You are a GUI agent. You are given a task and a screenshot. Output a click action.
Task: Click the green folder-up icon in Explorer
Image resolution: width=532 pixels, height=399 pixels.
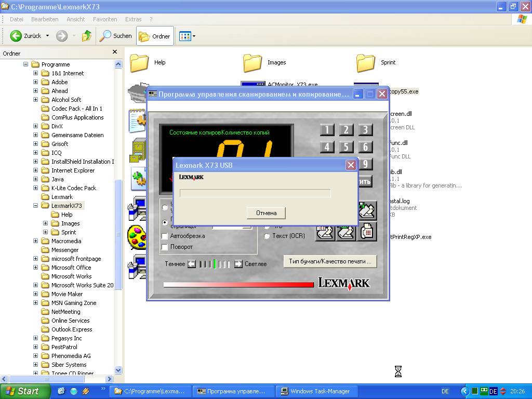click(87, 36)
